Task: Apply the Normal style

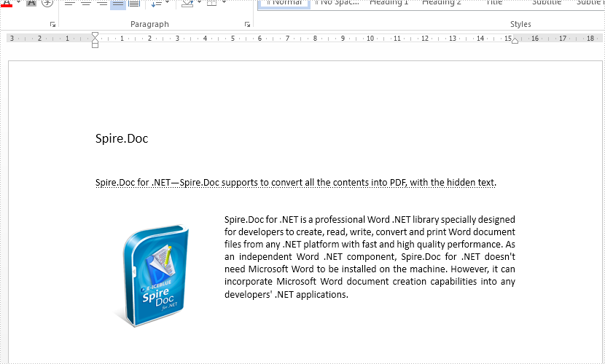Action: pyautogui.click(x=284, y=4)
